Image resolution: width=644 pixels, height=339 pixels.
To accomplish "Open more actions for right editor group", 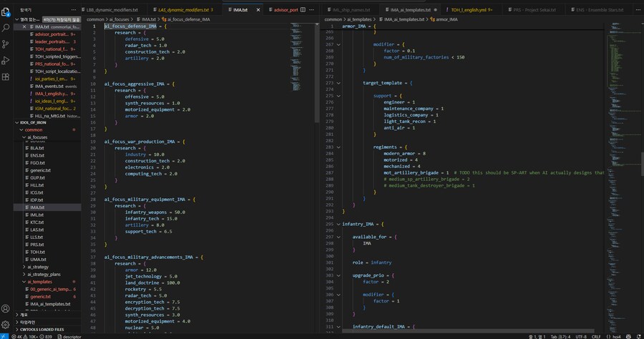I will pos(638,9).
